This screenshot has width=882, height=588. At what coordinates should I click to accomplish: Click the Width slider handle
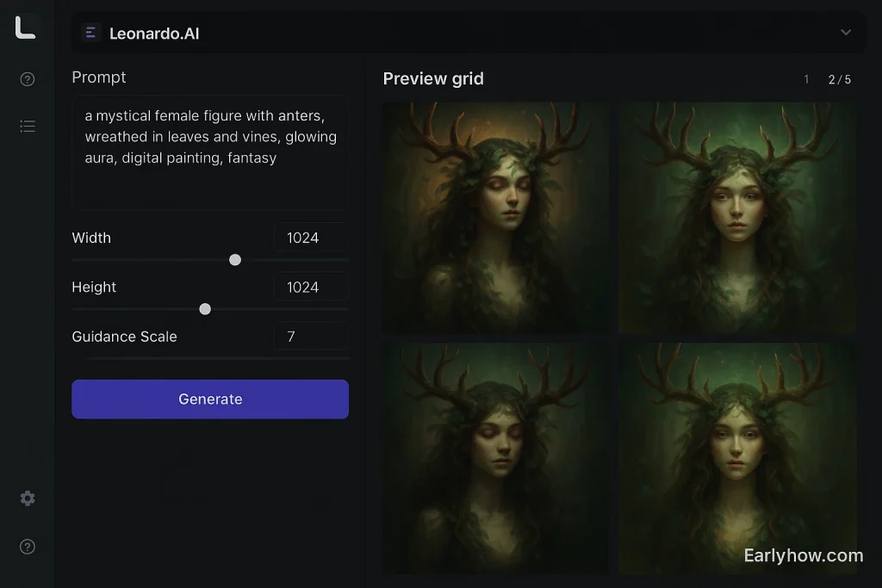[x=235, y=260]
